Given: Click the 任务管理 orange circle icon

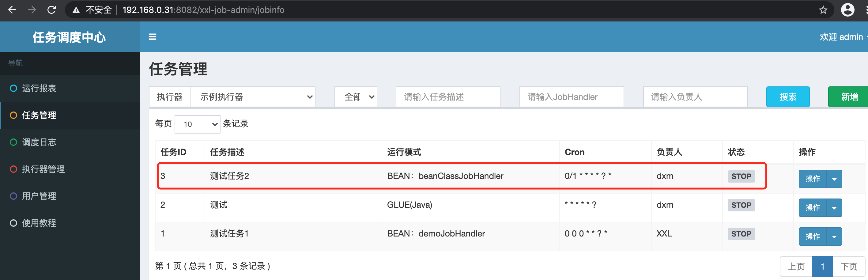Looking at the screenshot, I should 13,115.
